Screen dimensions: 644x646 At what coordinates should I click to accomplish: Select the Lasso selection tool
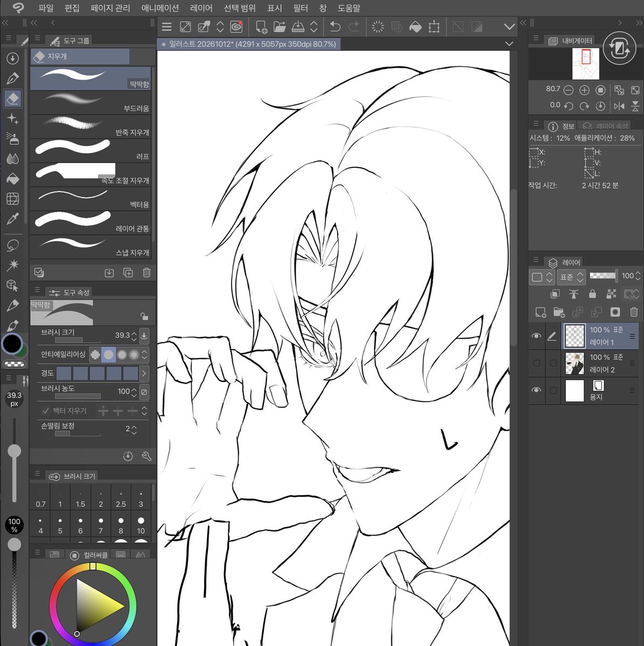(13, 245)
